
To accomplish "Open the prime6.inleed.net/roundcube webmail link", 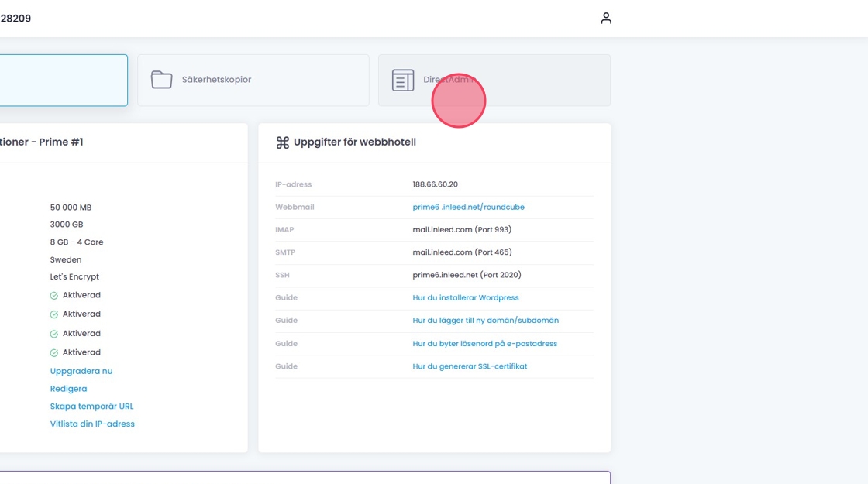I will click(x=468, y=208).
